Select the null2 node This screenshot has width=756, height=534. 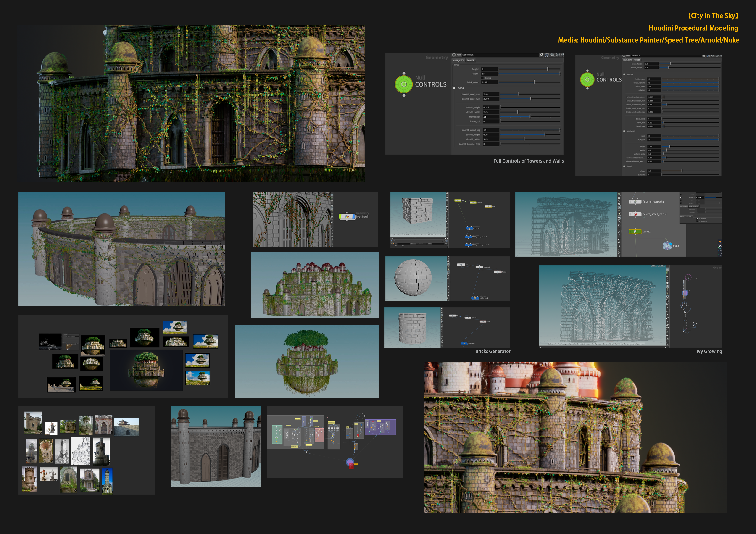coord(667,246)
